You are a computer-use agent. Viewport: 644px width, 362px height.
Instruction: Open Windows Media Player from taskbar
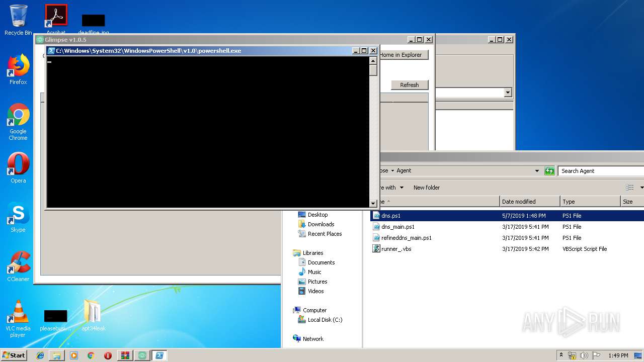tap(74, 355)
